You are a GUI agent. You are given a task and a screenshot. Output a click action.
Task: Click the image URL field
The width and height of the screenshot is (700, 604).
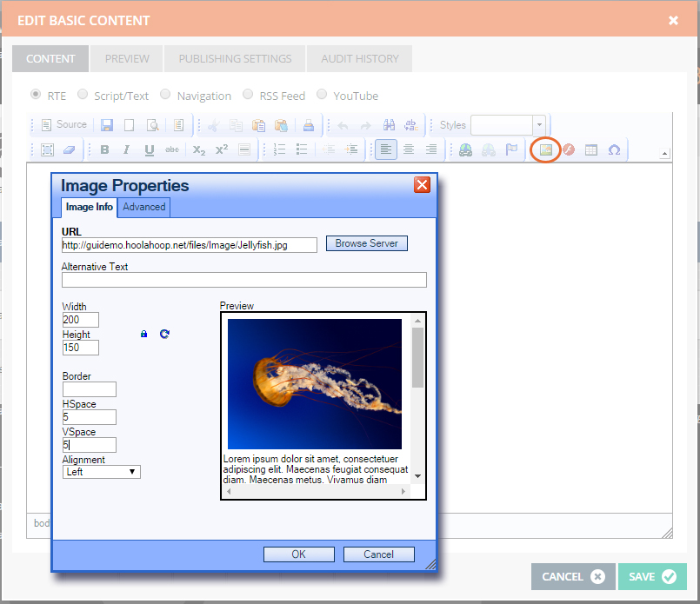[x=190, y=245]
